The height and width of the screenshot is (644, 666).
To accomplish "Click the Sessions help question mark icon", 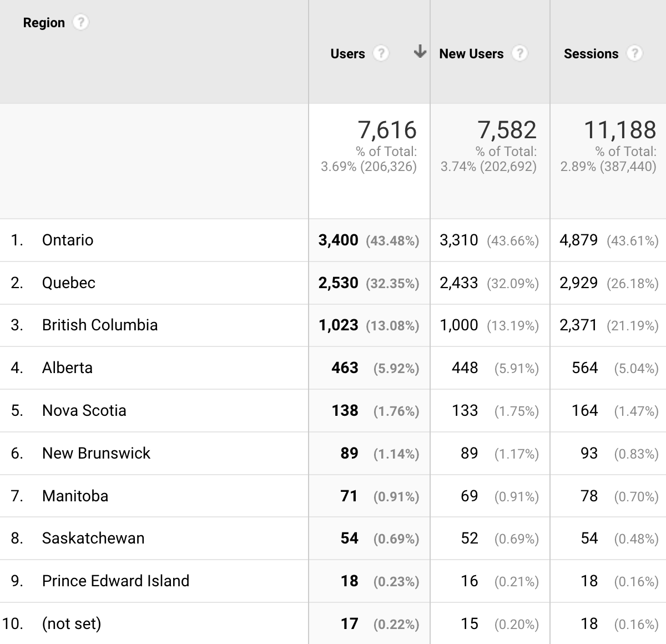I will (x=634, y=54).
